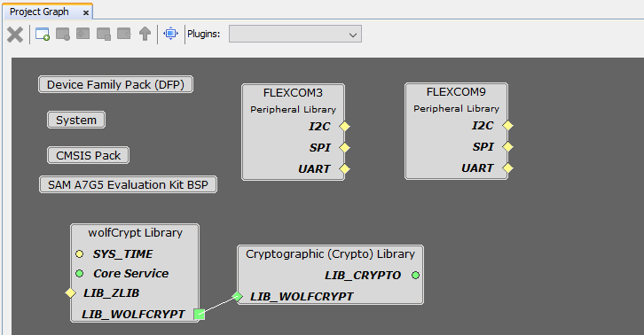Close the Project Graph tab
Viewport: 644px width, 335px height.
86,12
